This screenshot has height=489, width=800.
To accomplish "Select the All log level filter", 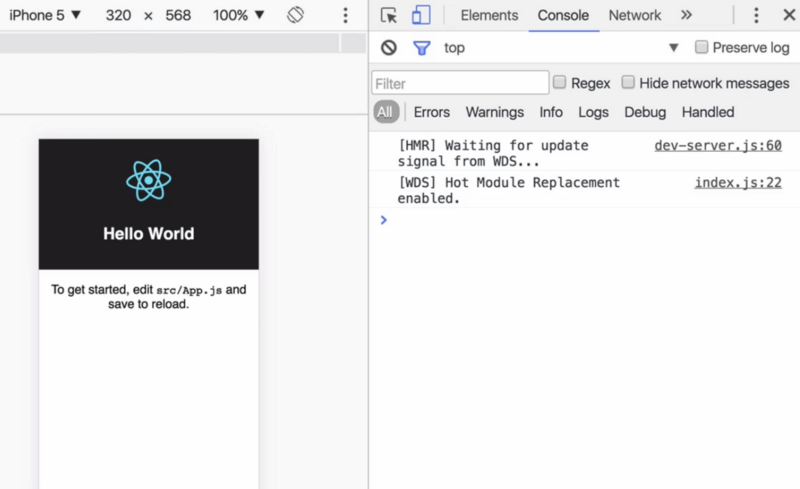I will tap(386, 112).
